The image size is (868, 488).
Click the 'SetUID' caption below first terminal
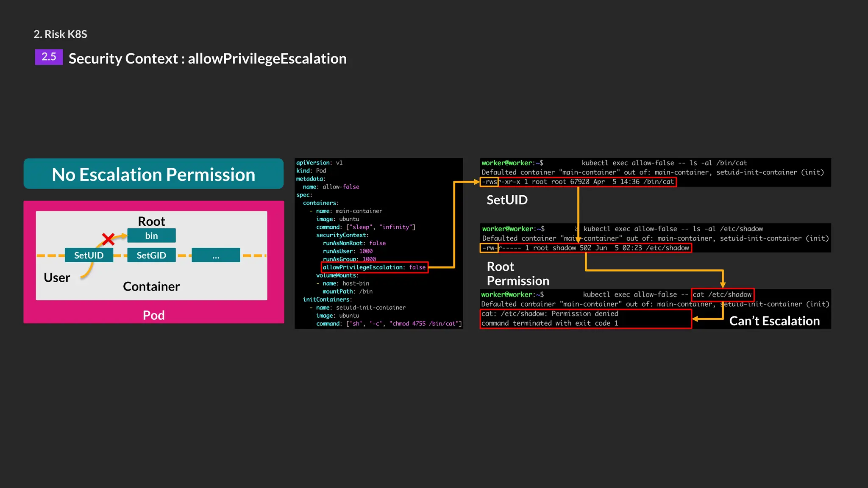(507, 200)
